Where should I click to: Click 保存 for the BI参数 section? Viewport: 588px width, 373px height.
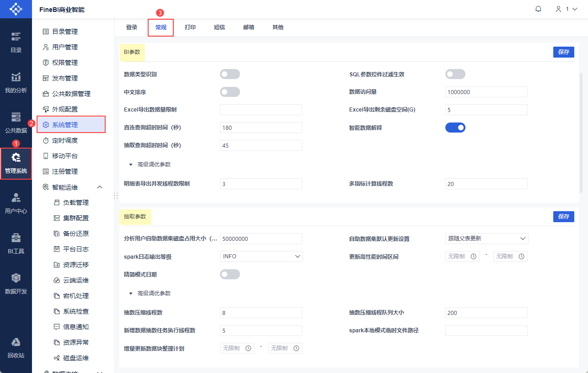563,52
